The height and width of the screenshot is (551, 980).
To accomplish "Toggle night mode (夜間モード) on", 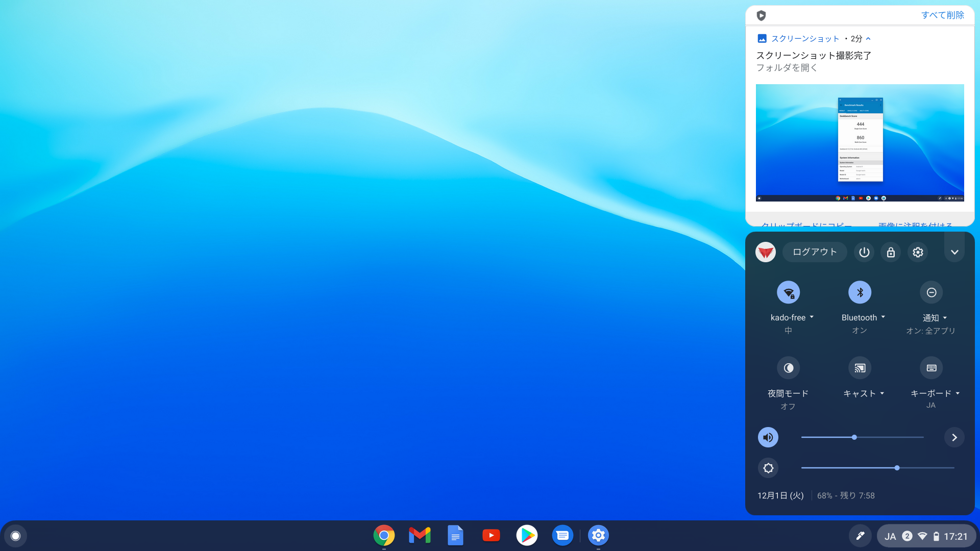I will 788,368.
